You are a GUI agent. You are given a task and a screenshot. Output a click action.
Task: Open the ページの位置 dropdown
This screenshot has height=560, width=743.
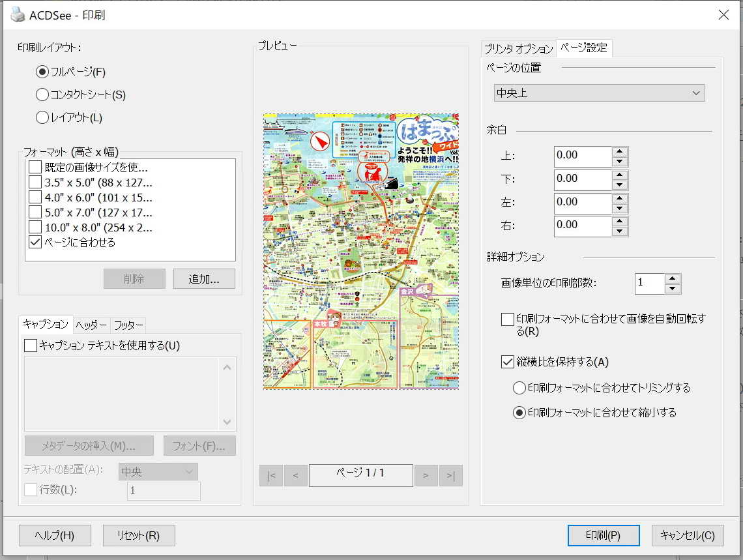tap(599, 93)
